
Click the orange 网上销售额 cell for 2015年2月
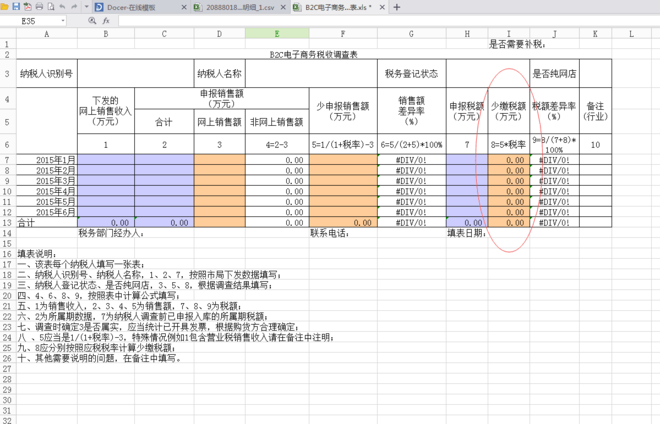pos(219,170)
